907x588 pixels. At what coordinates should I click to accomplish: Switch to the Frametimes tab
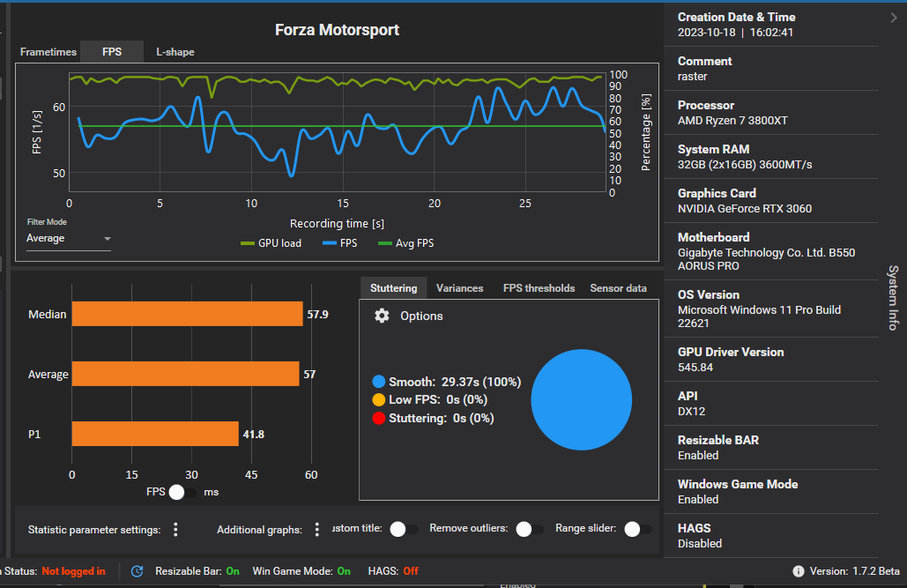pos(48,52)
